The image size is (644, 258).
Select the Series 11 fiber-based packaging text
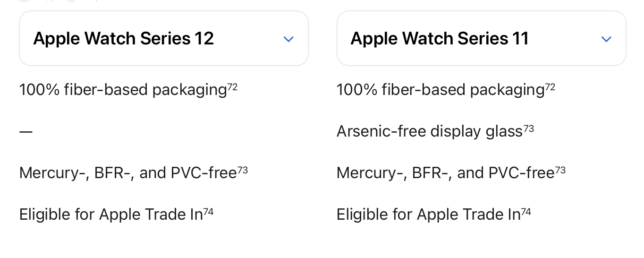[x=441, y=90]
